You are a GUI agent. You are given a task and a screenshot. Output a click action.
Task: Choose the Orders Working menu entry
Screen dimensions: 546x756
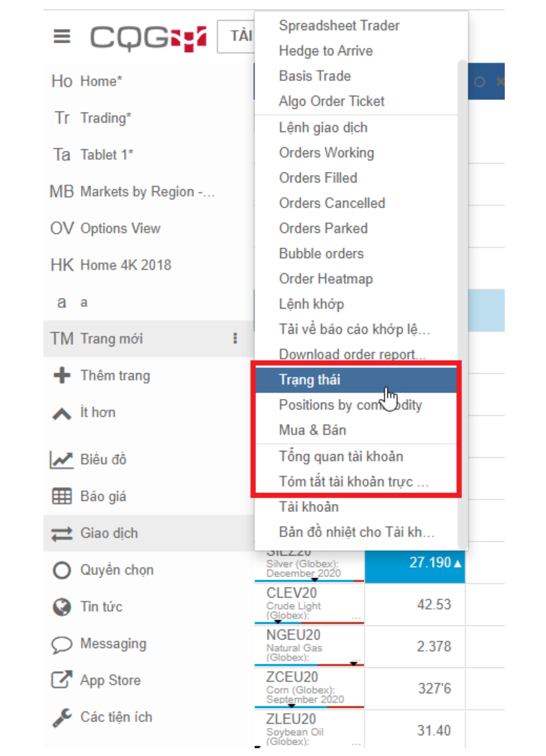click(x=326, y=153)
